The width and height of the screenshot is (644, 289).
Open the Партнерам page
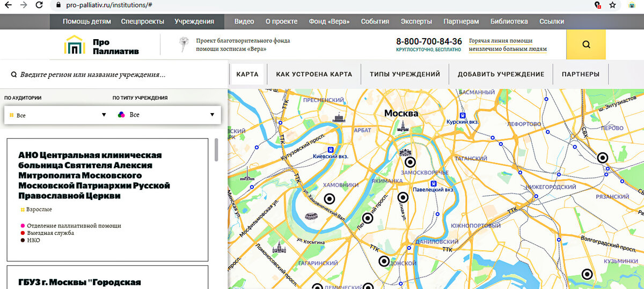click(461, 21)
